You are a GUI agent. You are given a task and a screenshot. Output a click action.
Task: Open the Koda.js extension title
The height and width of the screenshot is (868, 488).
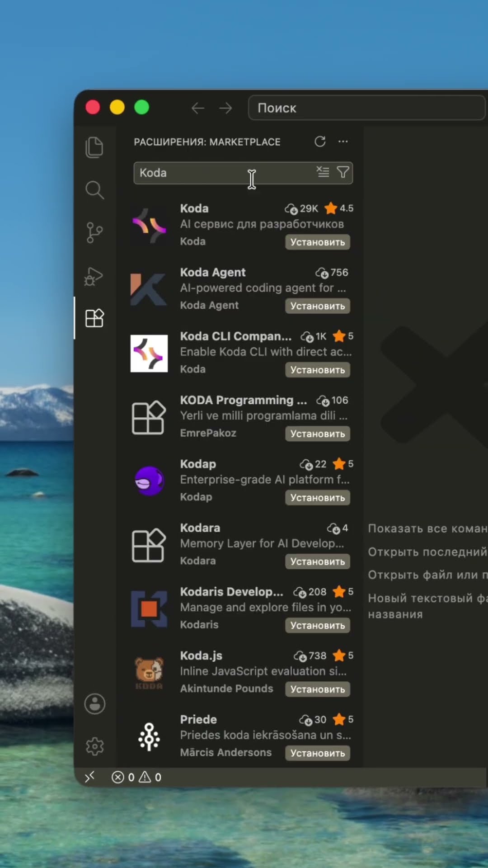pyautogui.click(x=201, y=656)
